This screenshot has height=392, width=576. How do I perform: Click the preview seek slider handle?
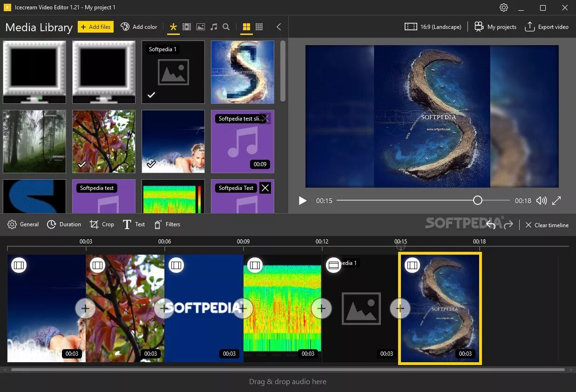(x=477, y=200)
